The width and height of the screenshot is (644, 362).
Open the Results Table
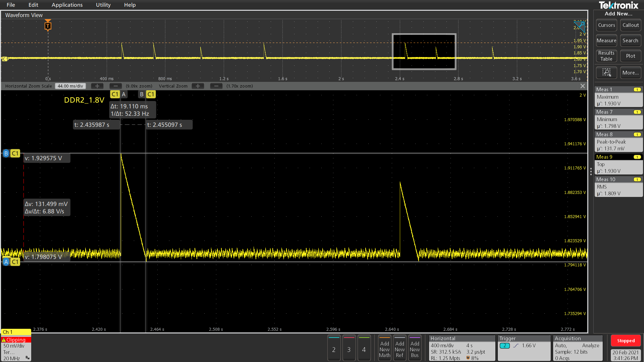[x=606, y=56]
